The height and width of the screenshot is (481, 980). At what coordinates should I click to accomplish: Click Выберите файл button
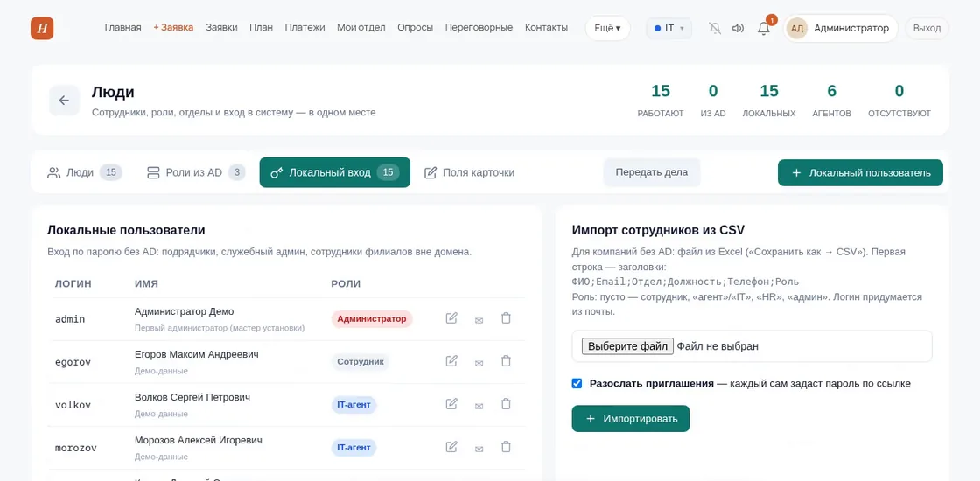click(x=627, y=346)
